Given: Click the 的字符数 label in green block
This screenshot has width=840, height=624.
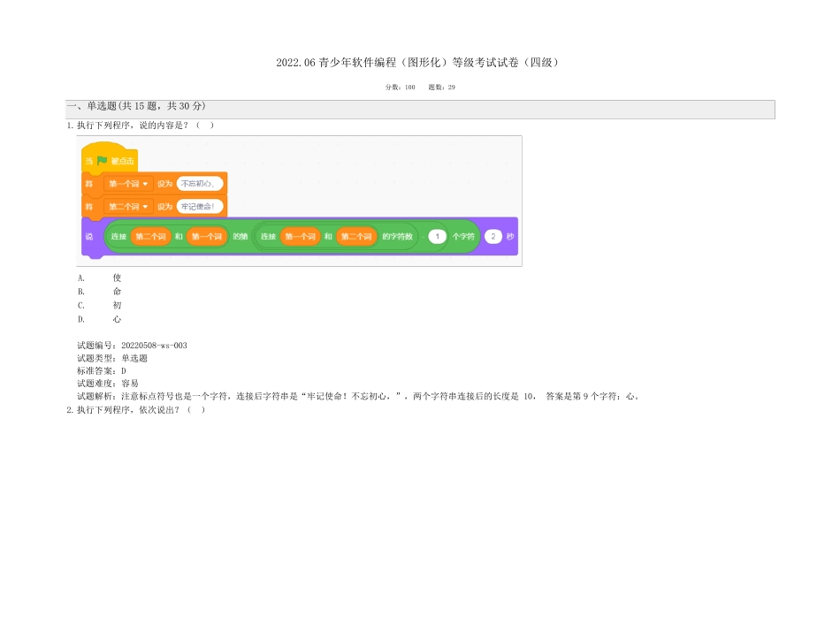Looking at the screenshot, I should pos(398,236).
